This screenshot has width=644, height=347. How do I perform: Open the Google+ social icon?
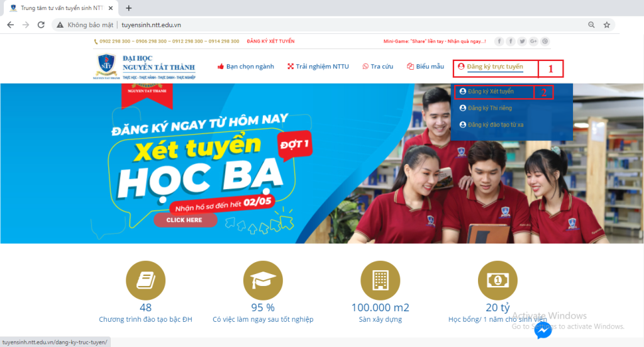click(x=533, y=41)
